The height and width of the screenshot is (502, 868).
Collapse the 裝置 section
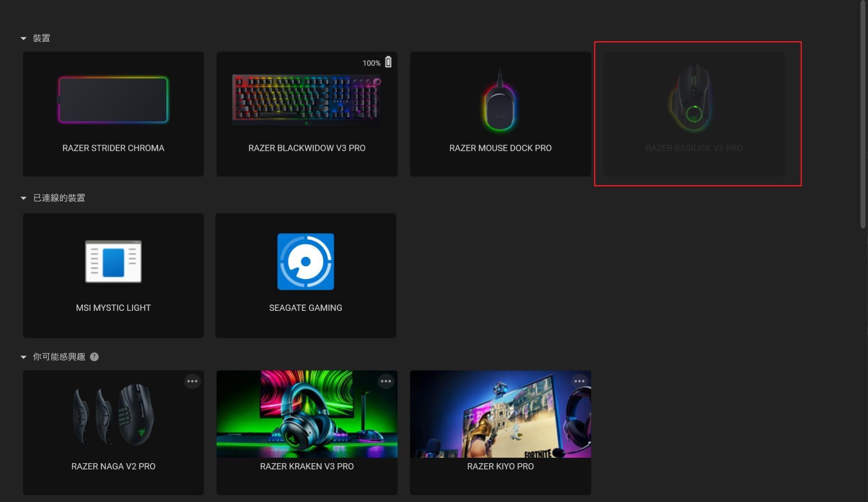click(24, 38)
